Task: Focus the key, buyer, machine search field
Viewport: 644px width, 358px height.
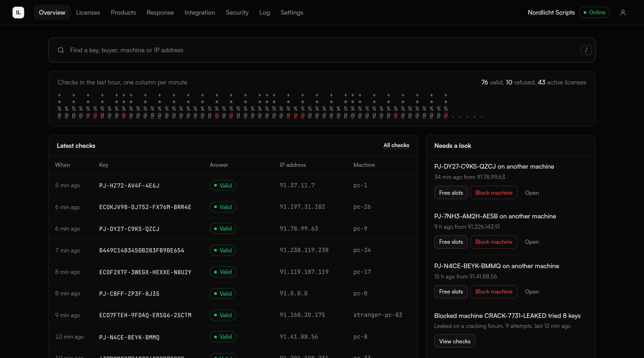Action: pos(322,50)
